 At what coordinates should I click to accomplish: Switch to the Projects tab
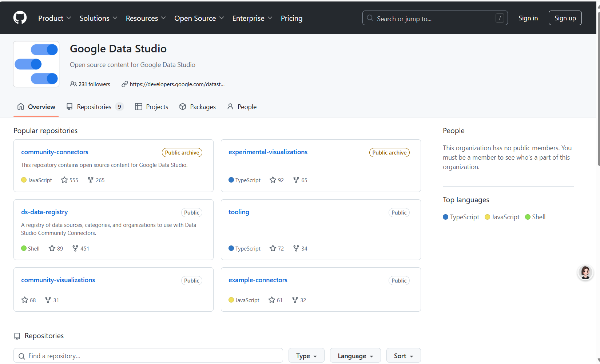point(151,107)
